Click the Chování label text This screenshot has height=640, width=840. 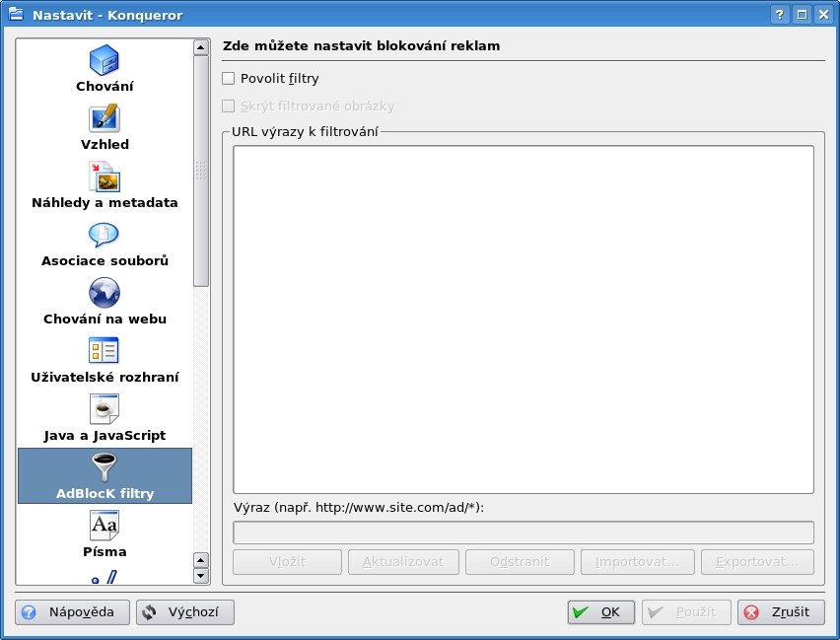105,87
